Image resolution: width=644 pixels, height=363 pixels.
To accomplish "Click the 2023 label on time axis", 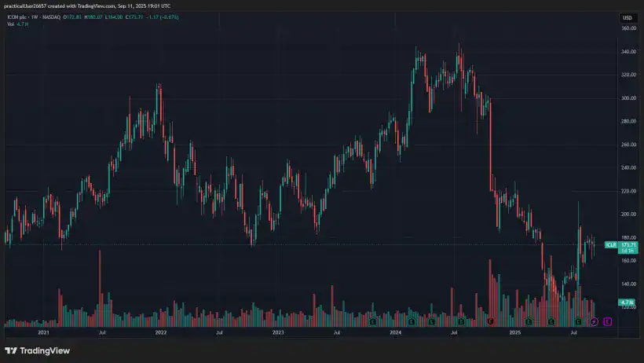I will [278, 333].
